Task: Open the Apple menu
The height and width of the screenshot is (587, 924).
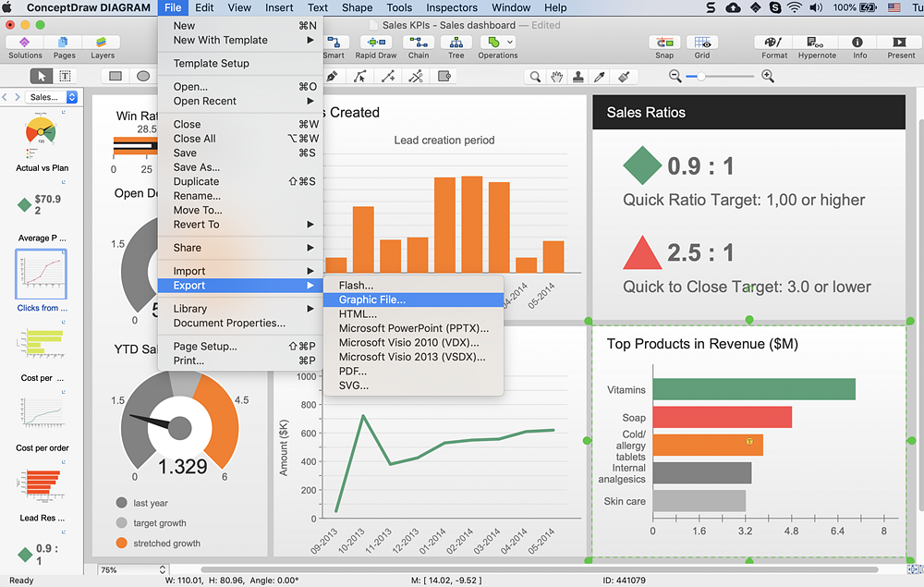Action: [7, 7]
